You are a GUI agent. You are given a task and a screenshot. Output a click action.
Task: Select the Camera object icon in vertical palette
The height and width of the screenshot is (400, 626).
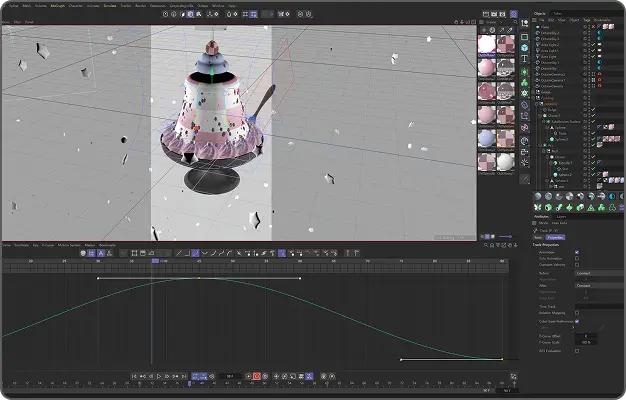(x=525, y=152)
